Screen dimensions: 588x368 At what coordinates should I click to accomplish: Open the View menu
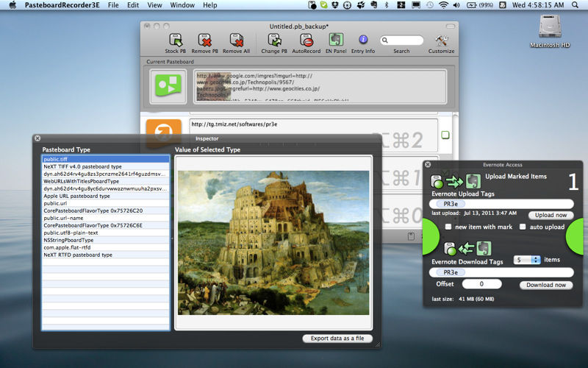click(x=154, y=5)
